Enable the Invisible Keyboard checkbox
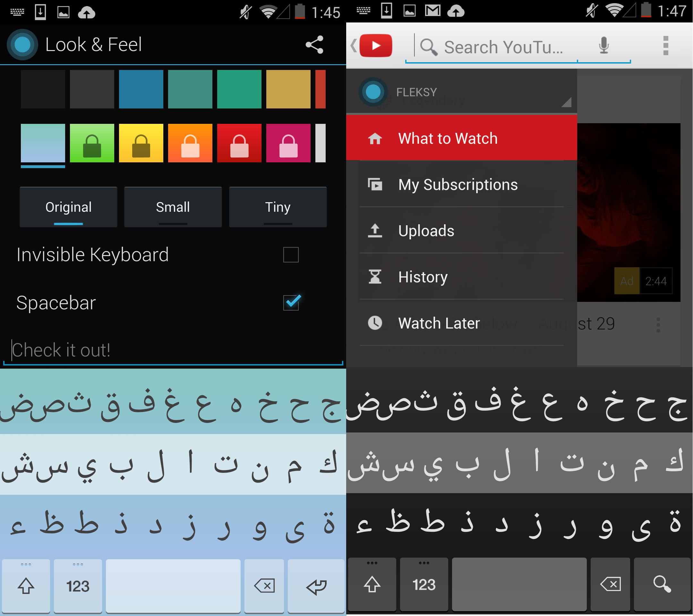Viewport: 693px width, 616px height. [x=291, y=255]
